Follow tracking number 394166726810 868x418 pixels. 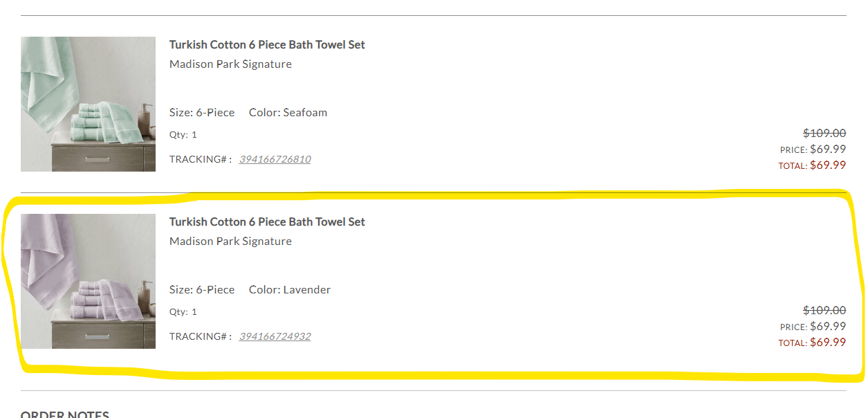(x=275, y=159)
